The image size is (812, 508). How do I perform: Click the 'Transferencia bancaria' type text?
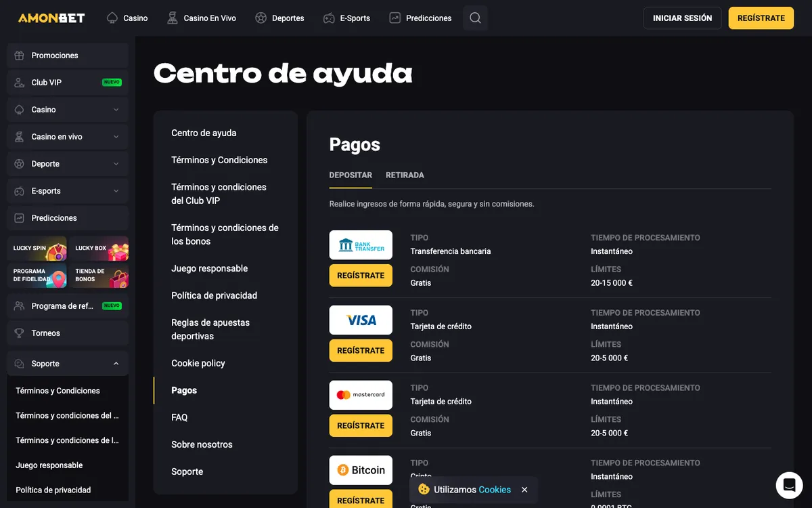point(451,251)
